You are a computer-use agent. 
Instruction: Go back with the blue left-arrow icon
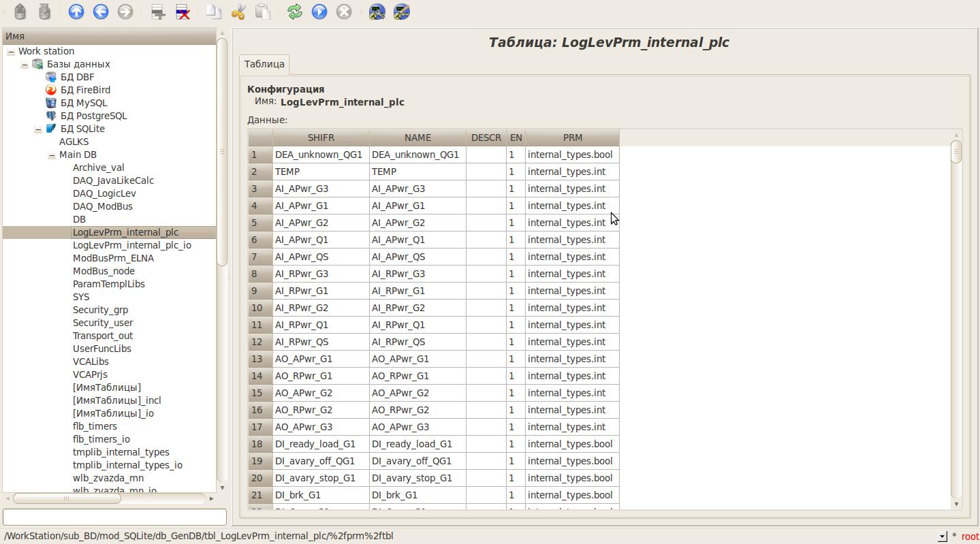101,12
